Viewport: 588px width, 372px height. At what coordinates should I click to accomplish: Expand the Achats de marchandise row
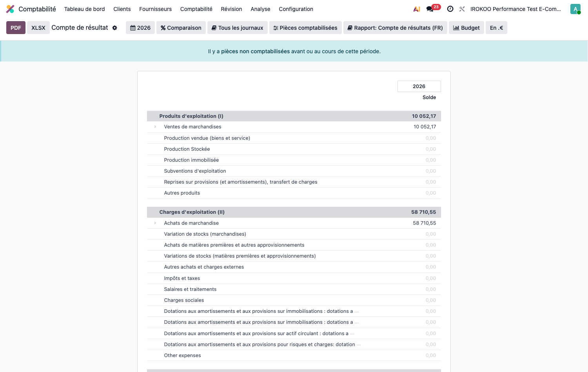155,223
